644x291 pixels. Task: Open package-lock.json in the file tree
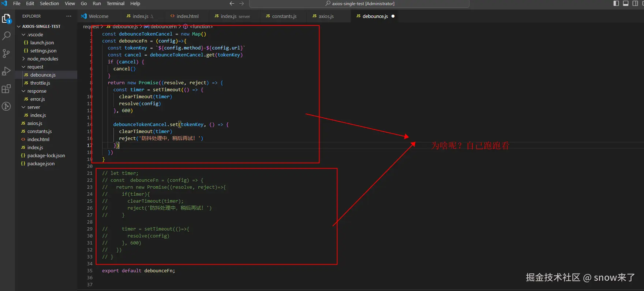point(46,155)
